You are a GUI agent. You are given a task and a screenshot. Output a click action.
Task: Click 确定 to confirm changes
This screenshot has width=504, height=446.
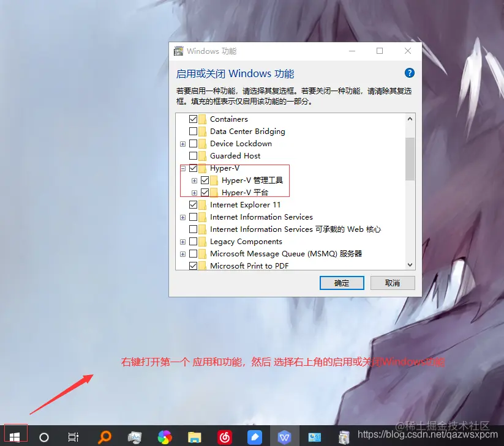coord(342,283)
